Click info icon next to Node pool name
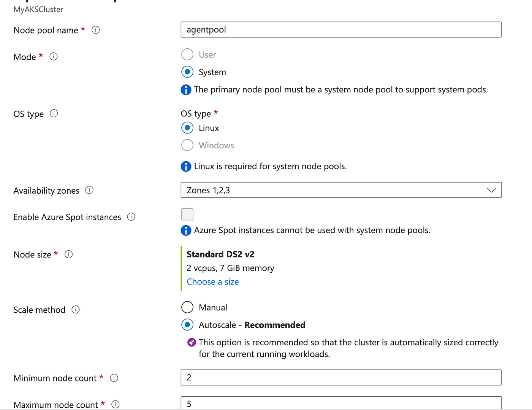Screen dimensions: 532x410 pyautogui.click(x=96, y=30)
